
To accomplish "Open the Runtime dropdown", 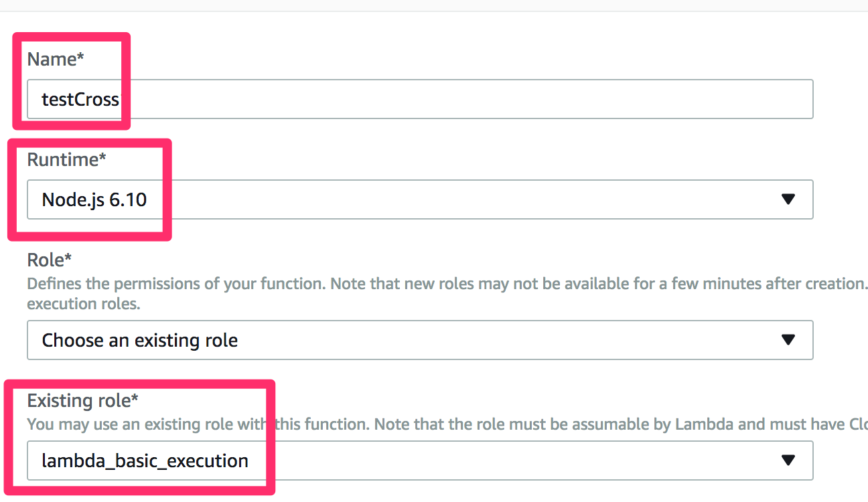I will [420, 199].
